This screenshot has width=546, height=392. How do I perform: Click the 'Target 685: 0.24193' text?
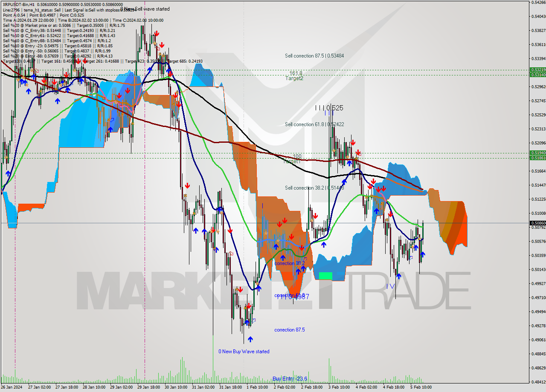tap(185, 61)
